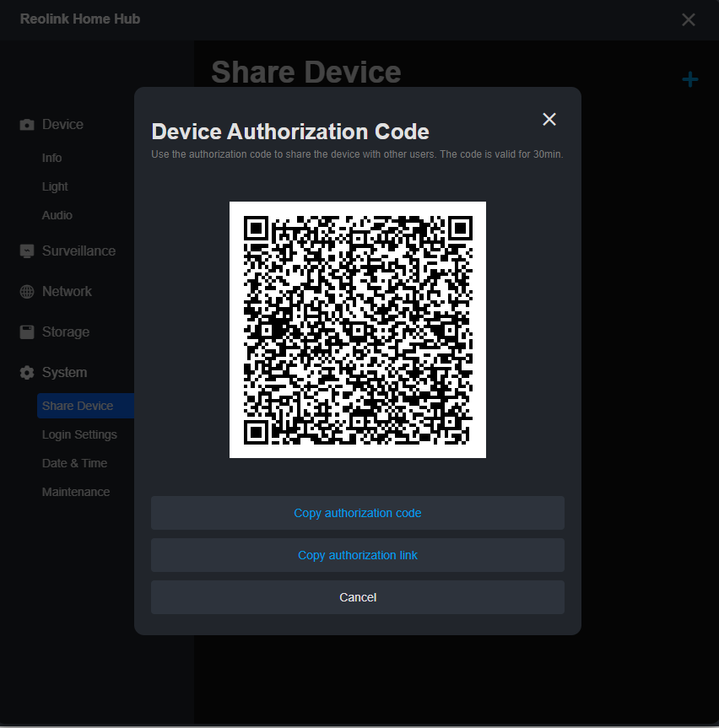Open the Network section label
Viewport: 719px width, 728px height.
pos(67,292)
